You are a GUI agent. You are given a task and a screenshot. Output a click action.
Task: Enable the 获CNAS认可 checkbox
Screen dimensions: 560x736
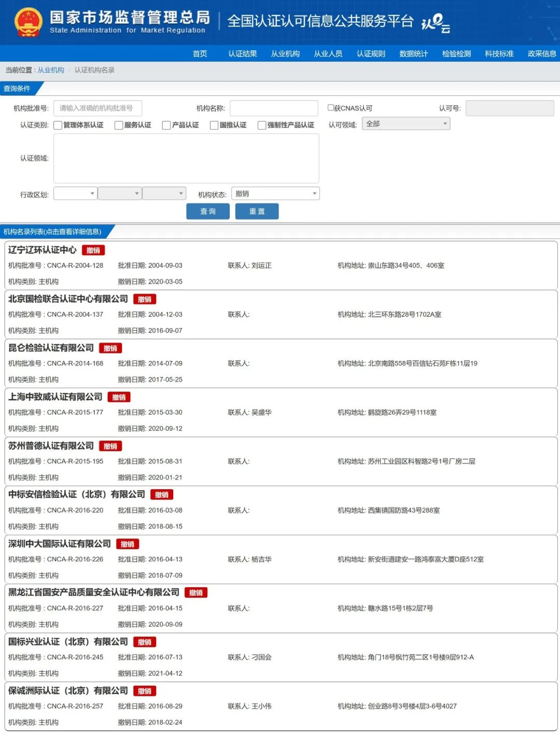(331, 108)
